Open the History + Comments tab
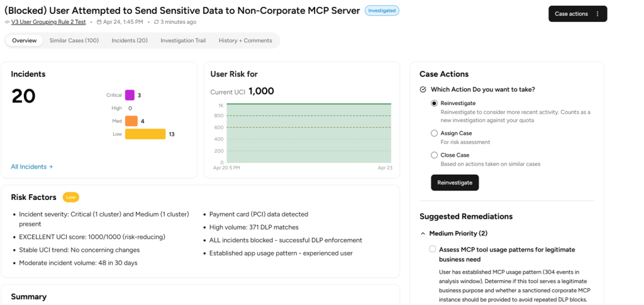 tap(245, 41)
